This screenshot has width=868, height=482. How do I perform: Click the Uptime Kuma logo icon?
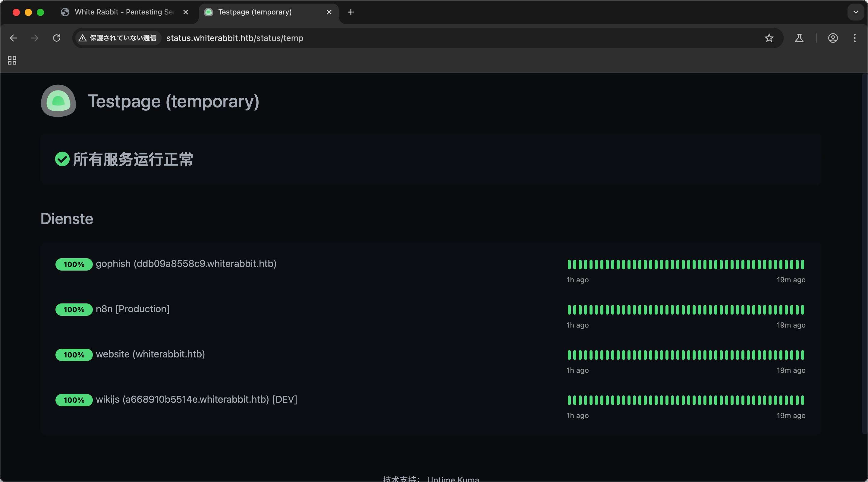click(x=58, y=101)
